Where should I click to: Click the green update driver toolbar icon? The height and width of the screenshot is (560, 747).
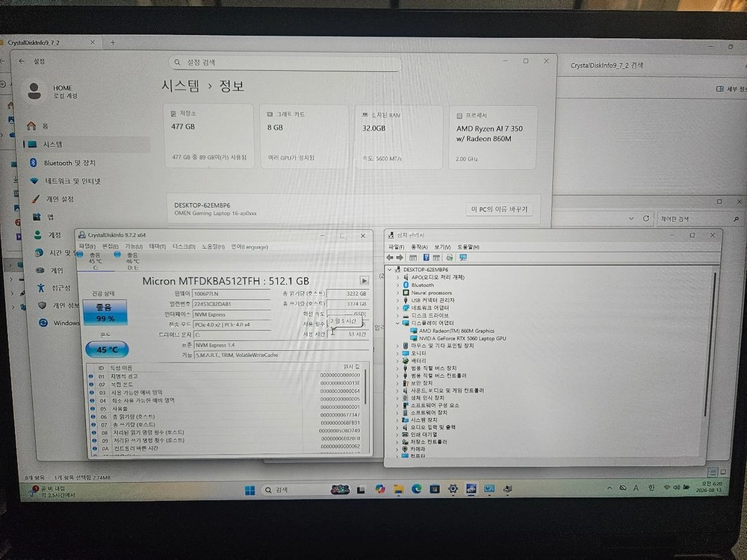(x=449, y=258)
